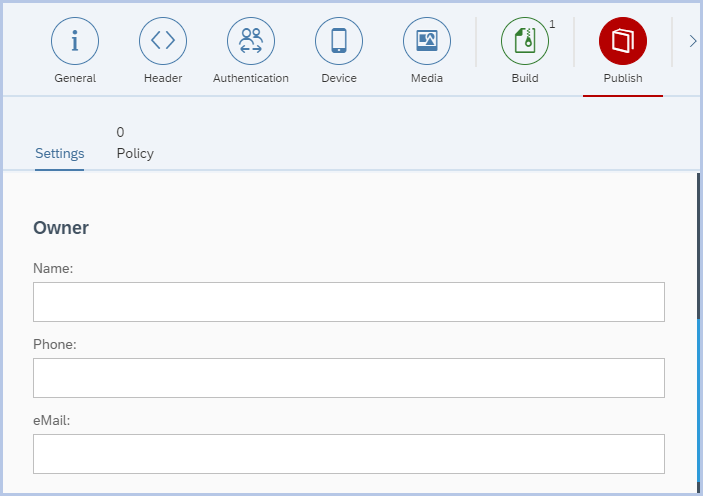
Task: Switch to the Settings tab
Action: point(60,154)
